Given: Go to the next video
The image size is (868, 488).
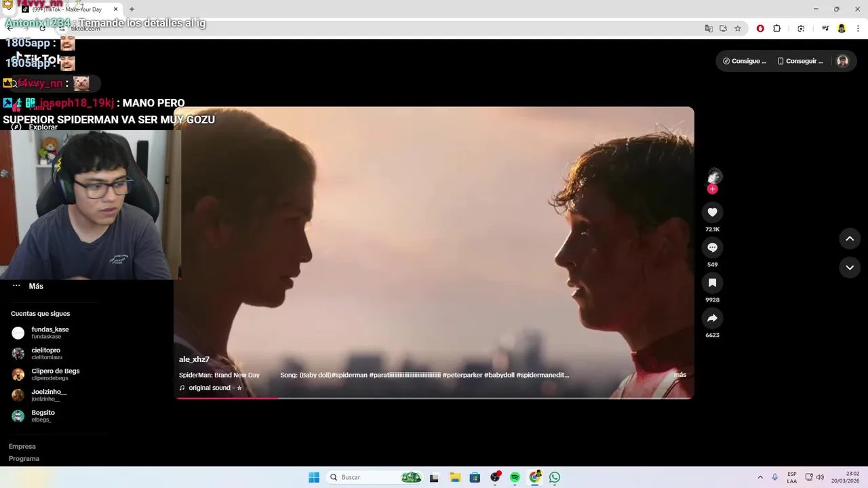Looking at the screenshot, I should [x=850, y=268].
